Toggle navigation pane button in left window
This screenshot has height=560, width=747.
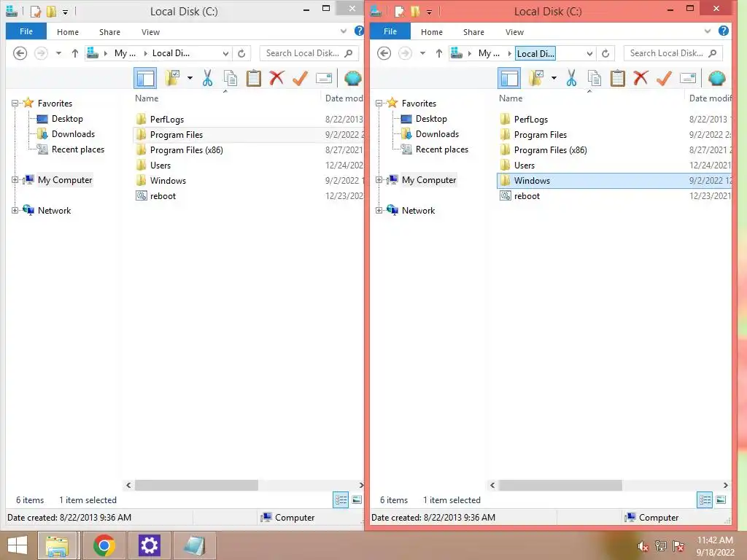[145, 78]
